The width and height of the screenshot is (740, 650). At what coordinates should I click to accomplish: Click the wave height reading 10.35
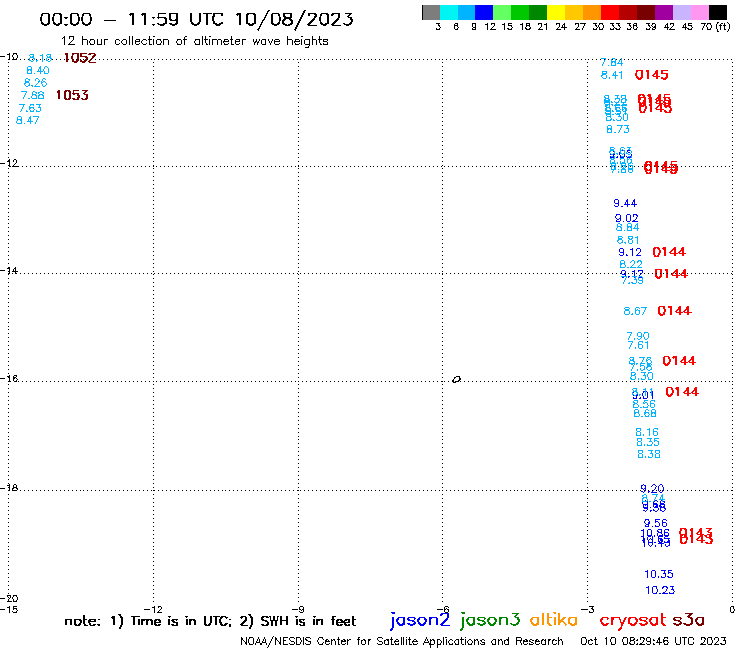[x=659, y=574]
